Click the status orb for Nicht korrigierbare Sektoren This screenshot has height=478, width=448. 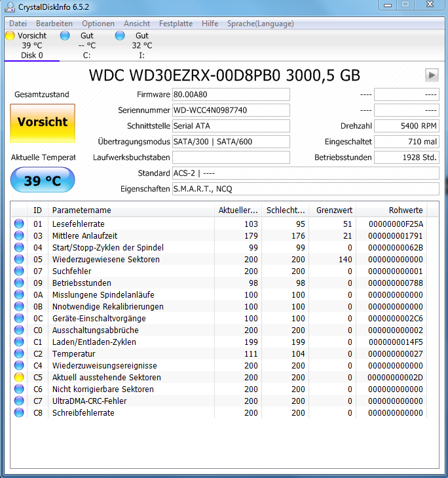click(19, 389)
